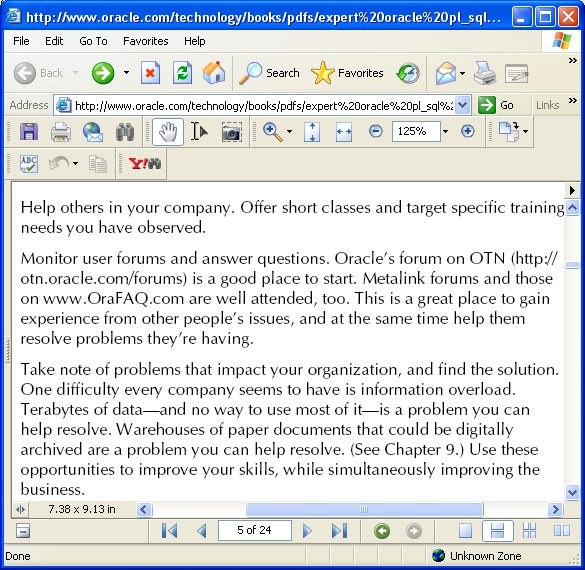Open the binoculars search icon

(125, 131)
